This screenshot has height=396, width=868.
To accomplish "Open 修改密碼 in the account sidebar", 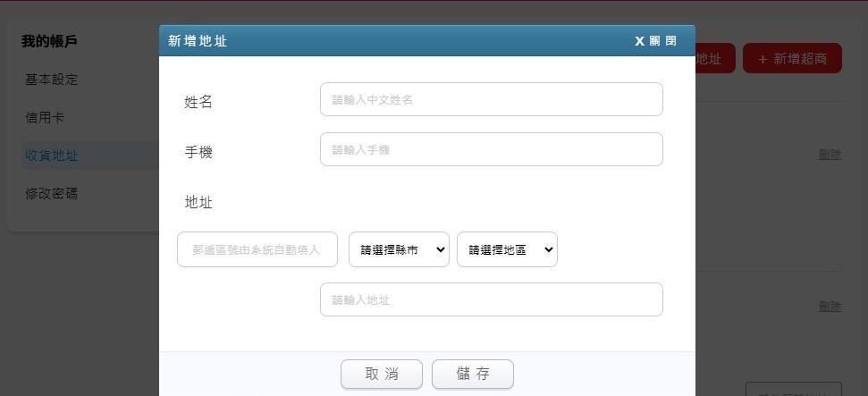I will point(52,193).
